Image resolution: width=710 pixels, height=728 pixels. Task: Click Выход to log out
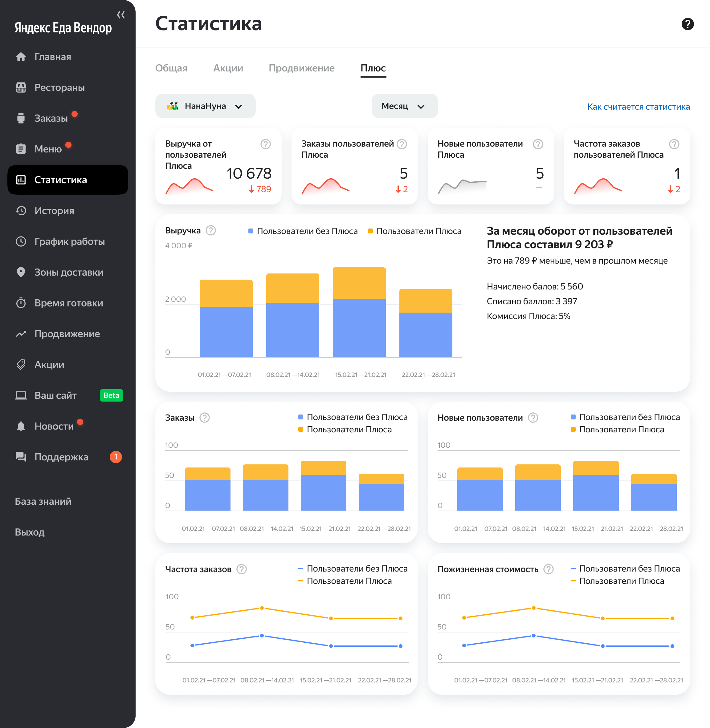click(x=30, y=532)
